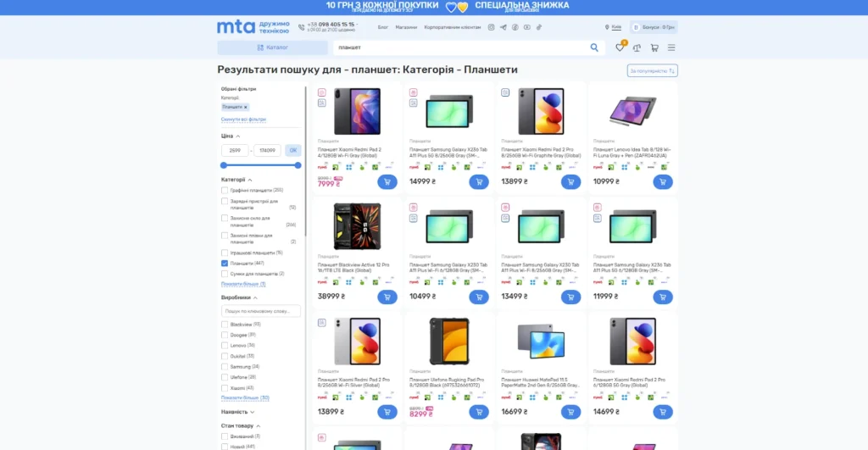Add Ulefone Rugking Pad Pro to cart
Screen dimensions: 868x450
coord(479,412)
